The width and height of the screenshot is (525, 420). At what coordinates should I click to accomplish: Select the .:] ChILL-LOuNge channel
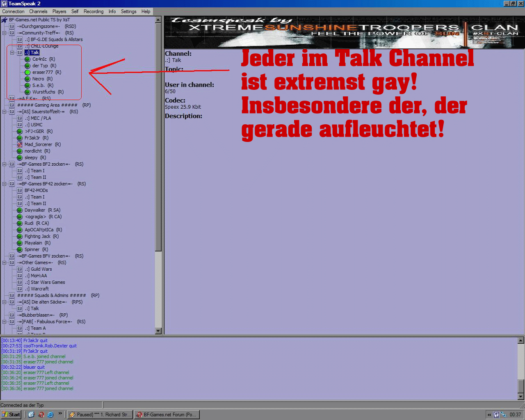41,46
